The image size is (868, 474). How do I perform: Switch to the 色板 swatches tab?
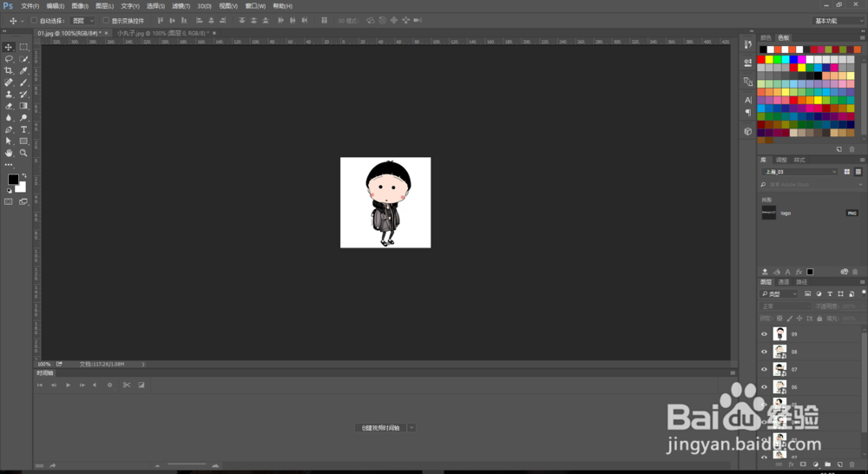click(x=784, y=37)
